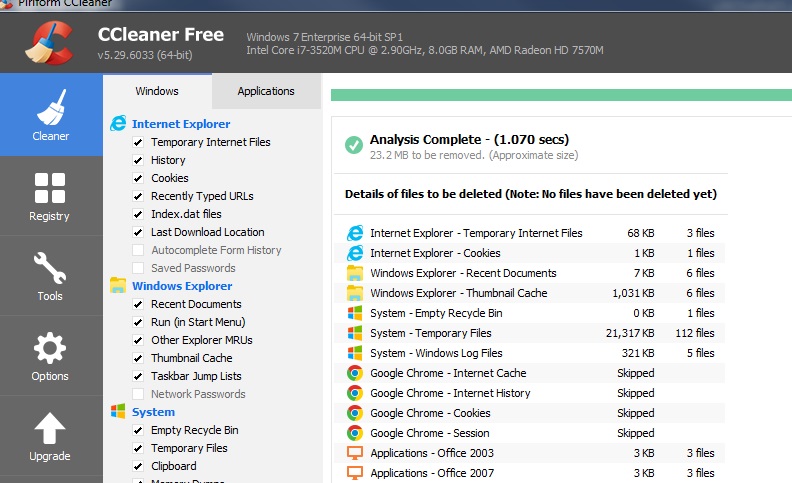
Task: Switch to the Applications tab
Action: [266, 91]
